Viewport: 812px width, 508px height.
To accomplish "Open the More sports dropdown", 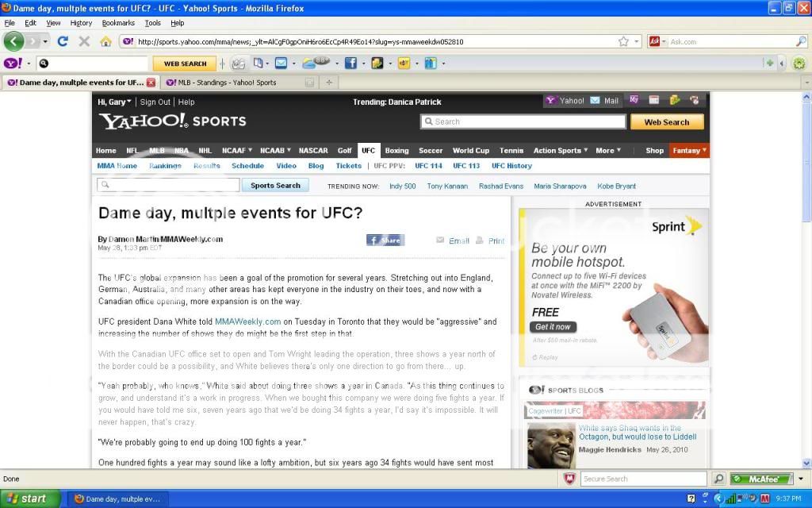I will click(x=608, y=150).
